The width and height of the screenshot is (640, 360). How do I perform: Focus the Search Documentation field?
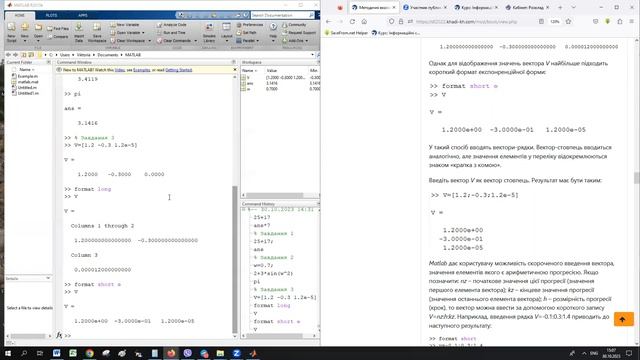(x=282, y=15)
